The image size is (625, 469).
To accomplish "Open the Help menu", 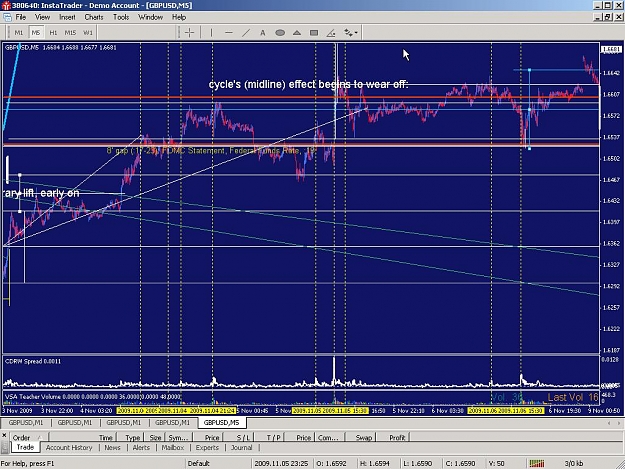I will [x=179, y=17].
